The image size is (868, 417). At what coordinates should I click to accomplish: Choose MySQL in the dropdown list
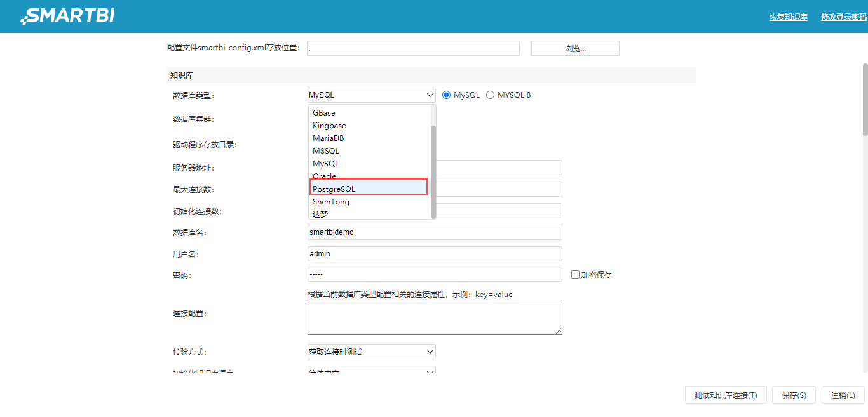click(369, 164)
